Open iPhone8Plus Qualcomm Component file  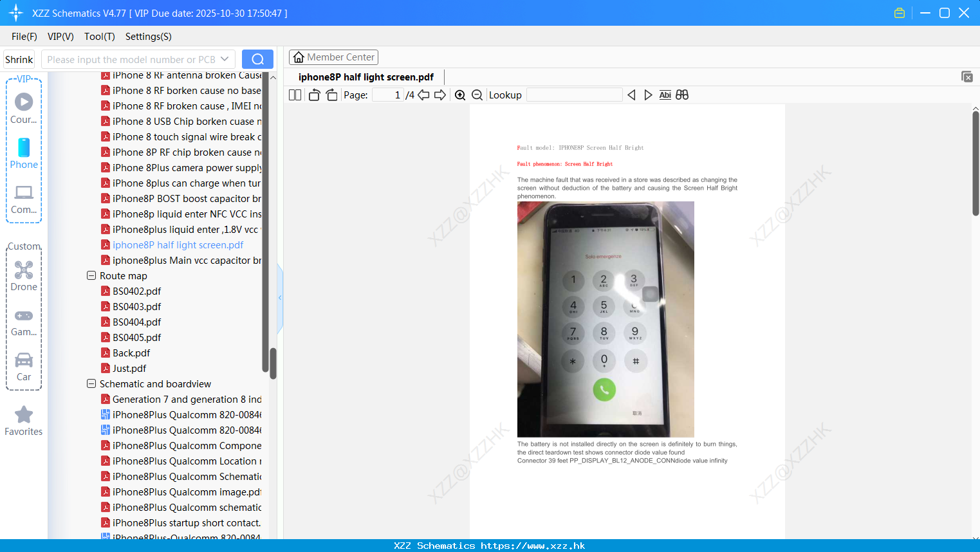tap(181, 445)
